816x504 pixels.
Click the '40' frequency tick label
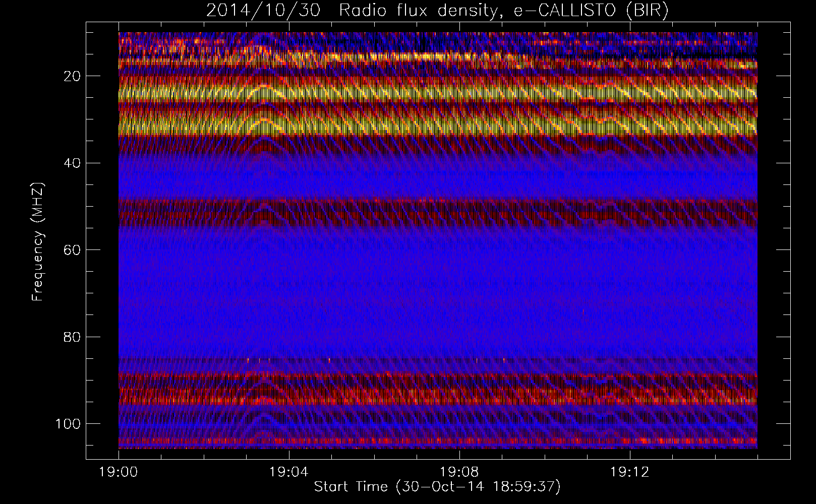(x=73, y=163)
